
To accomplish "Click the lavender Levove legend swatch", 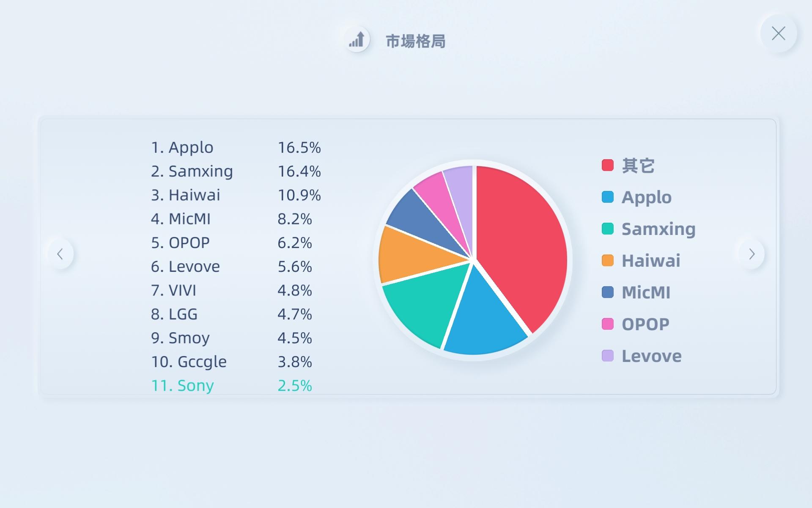I will (x=607, y=356).
